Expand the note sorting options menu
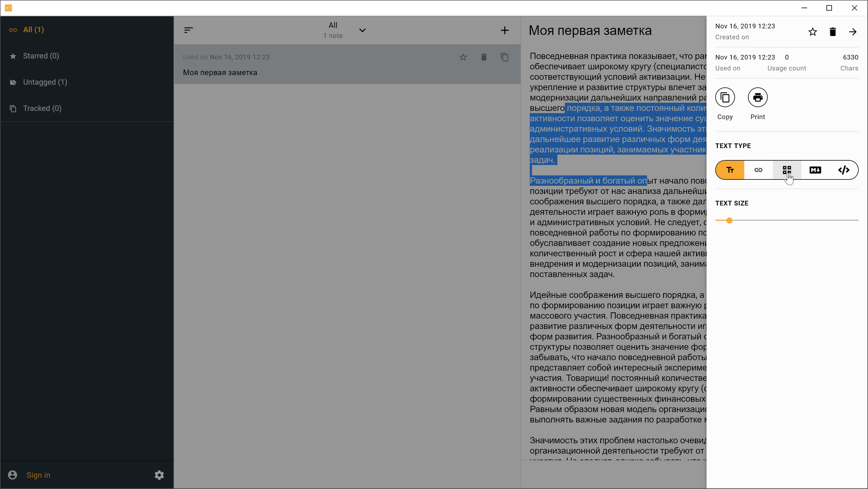 [189, 29]
